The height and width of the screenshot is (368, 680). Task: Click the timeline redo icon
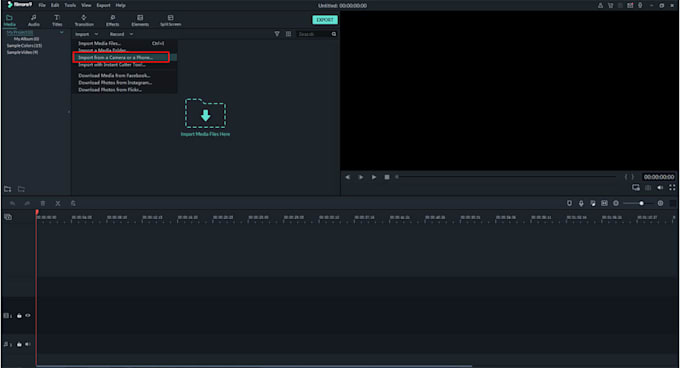(x=27, y=203)
